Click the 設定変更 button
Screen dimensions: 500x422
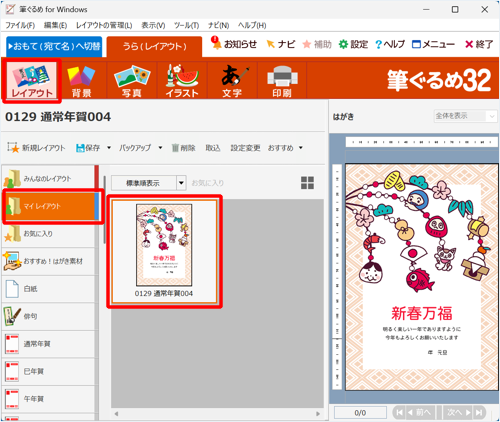pyautogui.click(x=245, y=148)
